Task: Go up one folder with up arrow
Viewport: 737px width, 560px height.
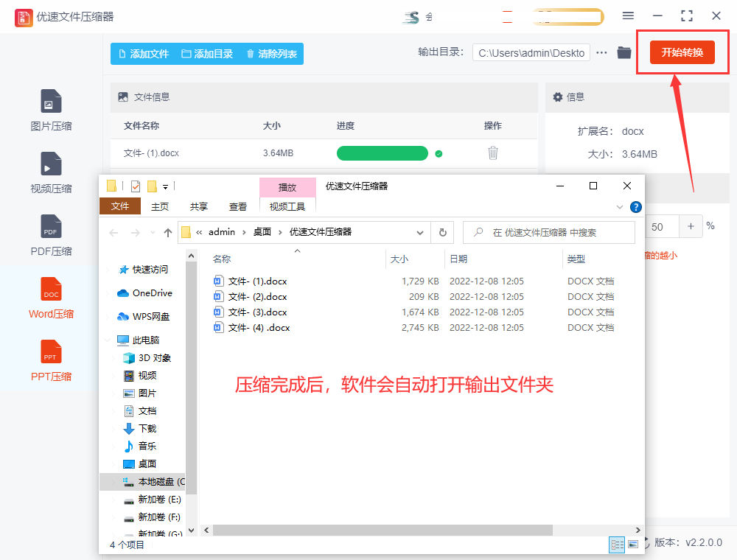Action: [168, 233]
